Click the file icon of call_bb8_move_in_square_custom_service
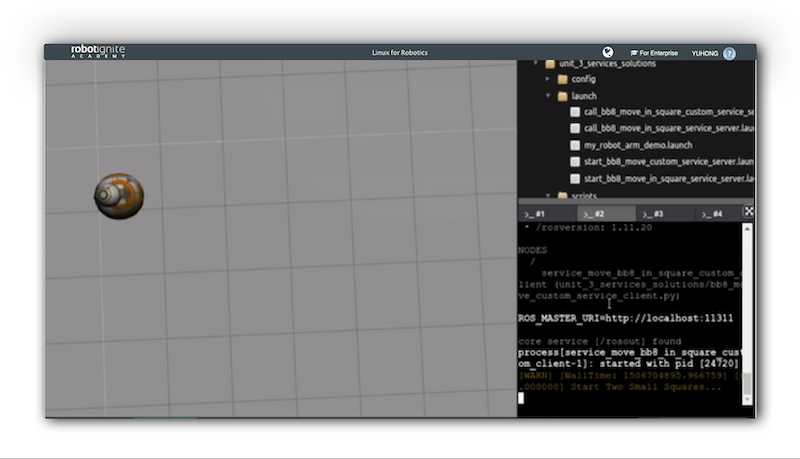This screenshot has height=459, width=800. pos(575,112)
